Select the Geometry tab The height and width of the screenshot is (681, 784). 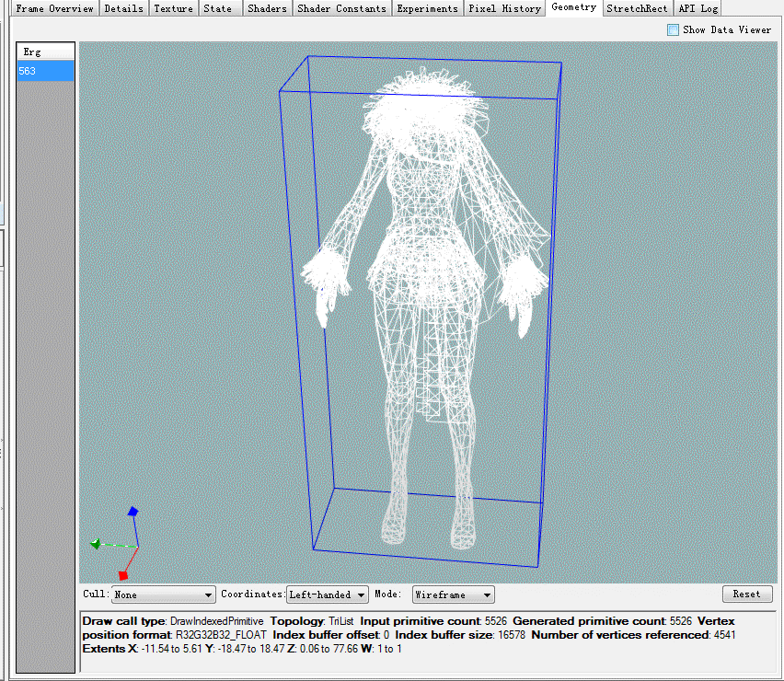pyautogui.click(x=573, y=7)
